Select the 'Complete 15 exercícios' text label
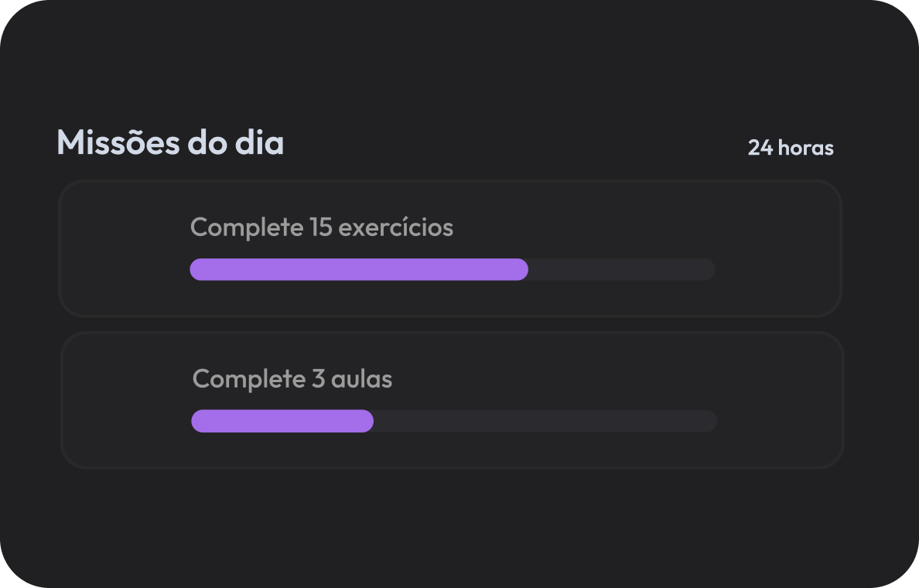The image size is (919, 588). coord(322,227)
